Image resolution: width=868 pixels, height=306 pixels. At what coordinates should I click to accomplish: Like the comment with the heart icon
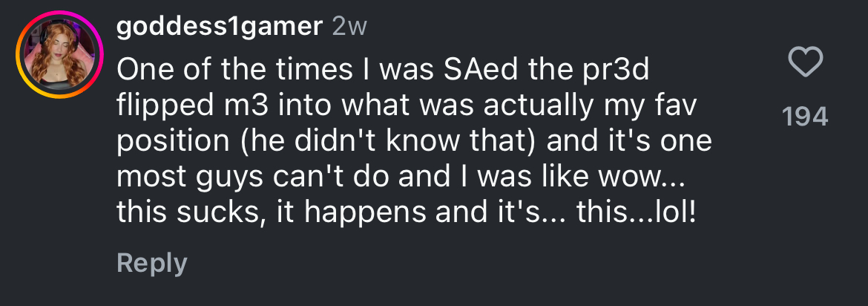[805, 62]
